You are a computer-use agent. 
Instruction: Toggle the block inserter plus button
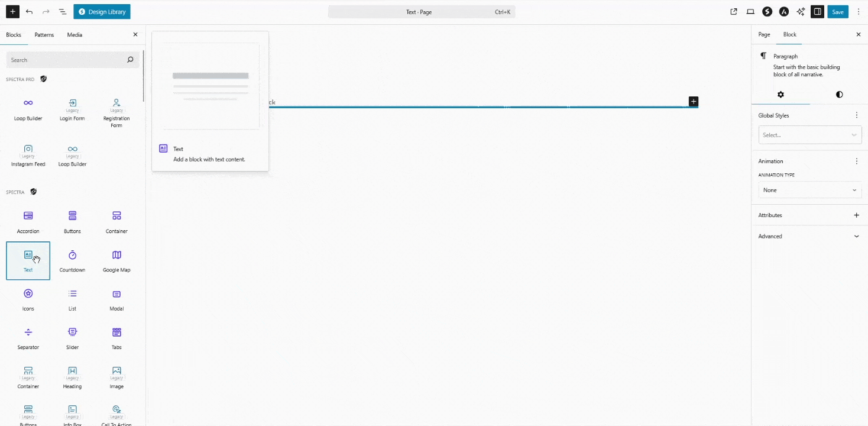click(x=12, y=12)
